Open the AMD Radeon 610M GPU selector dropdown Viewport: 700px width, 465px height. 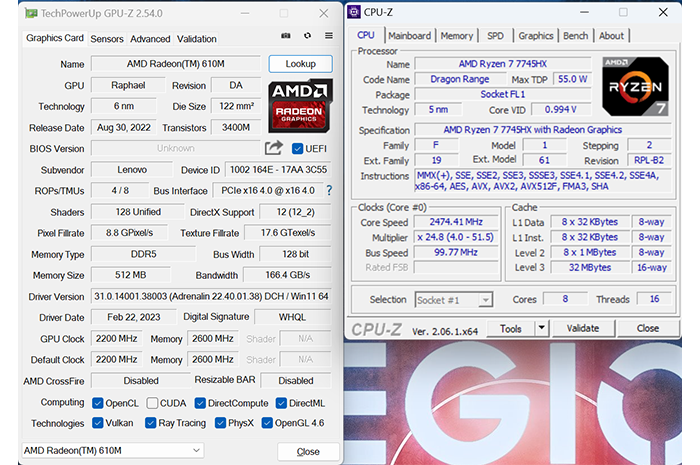pyautogui.click(x=112, y=451)
